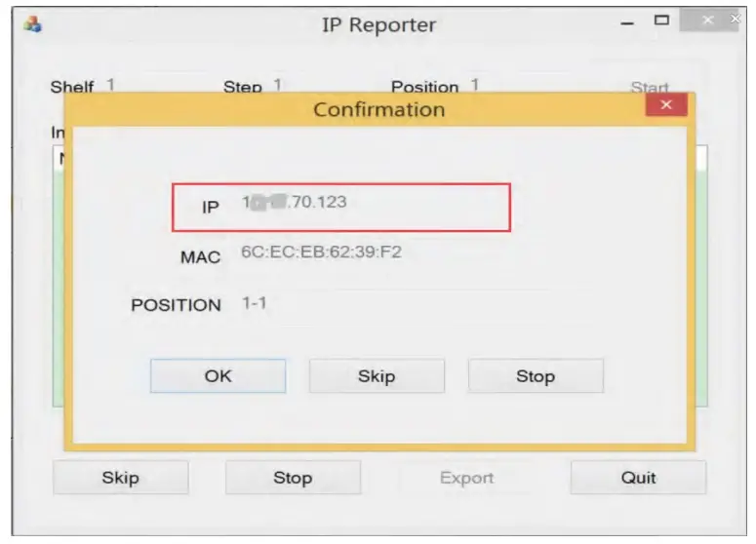Click the Start button at the top right

[650, 87]
